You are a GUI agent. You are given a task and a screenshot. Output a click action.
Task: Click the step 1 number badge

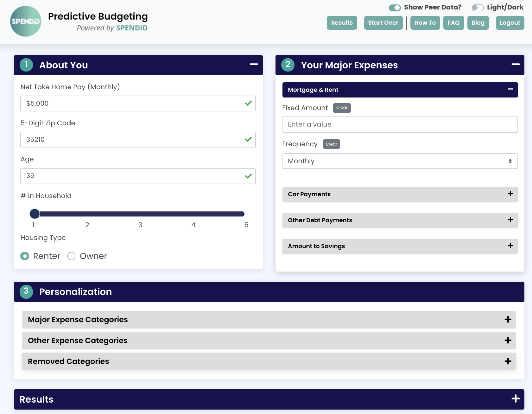(x=26, y=65)
